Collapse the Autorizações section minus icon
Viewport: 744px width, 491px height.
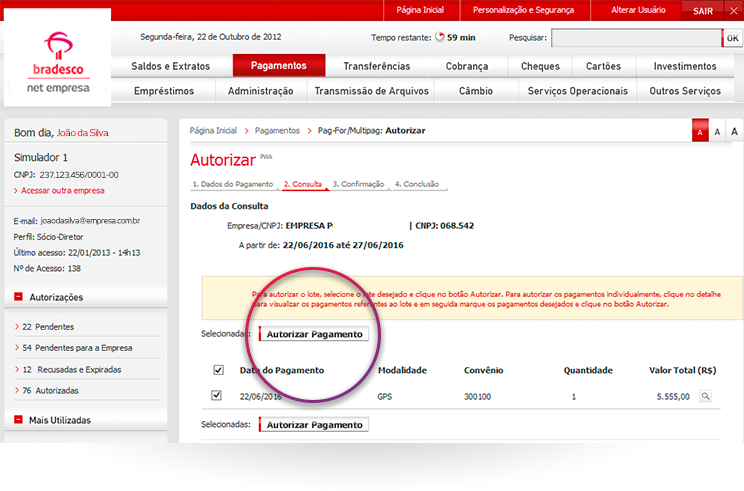click(x=19, y=297)
